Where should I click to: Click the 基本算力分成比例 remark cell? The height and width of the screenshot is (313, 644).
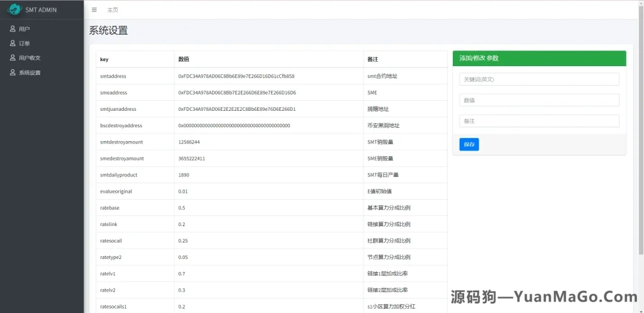tap(406, 208)
